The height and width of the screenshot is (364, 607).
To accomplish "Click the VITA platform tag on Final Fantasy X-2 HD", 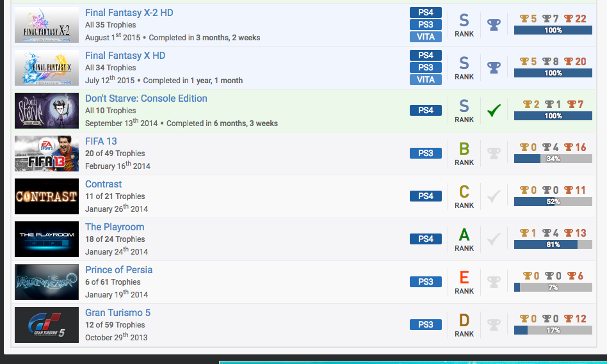I will click(426, 37).
